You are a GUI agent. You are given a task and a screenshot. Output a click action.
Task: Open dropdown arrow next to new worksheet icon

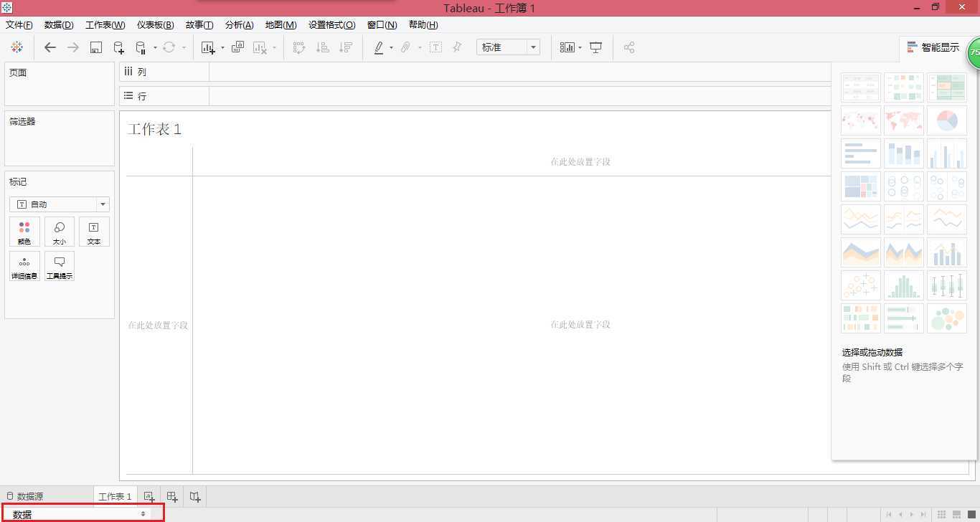click(222, 48)
